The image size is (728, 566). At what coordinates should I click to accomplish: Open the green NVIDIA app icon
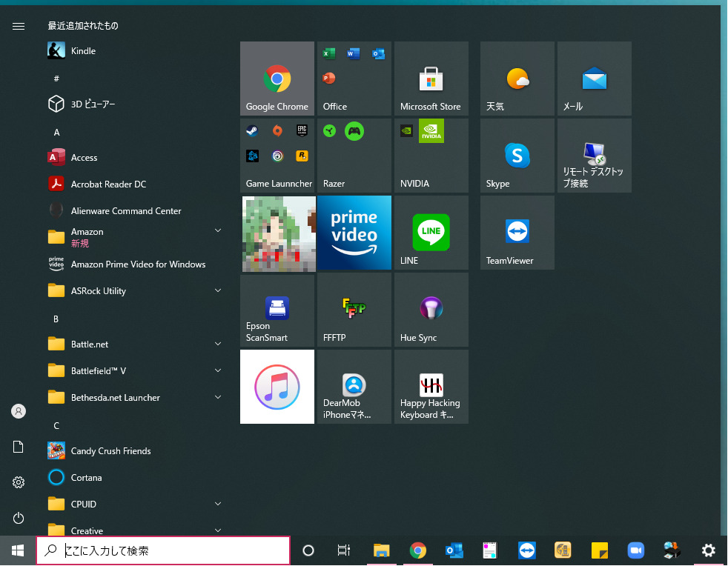click(431, 131)
